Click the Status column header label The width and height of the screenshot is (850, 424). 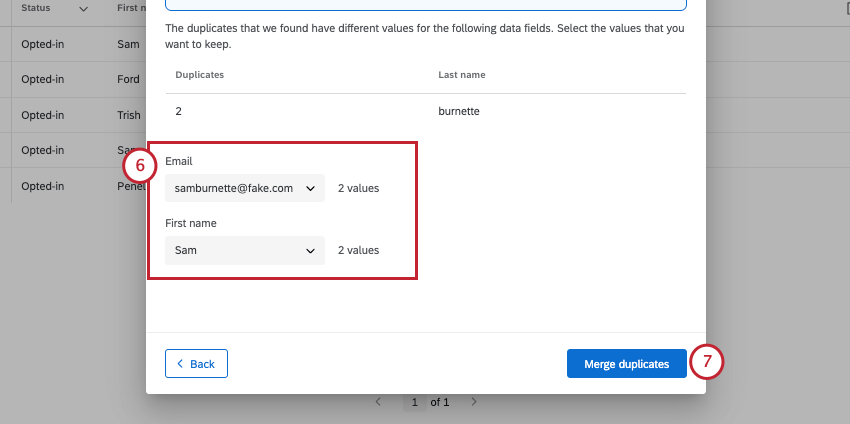coord(36,9)
